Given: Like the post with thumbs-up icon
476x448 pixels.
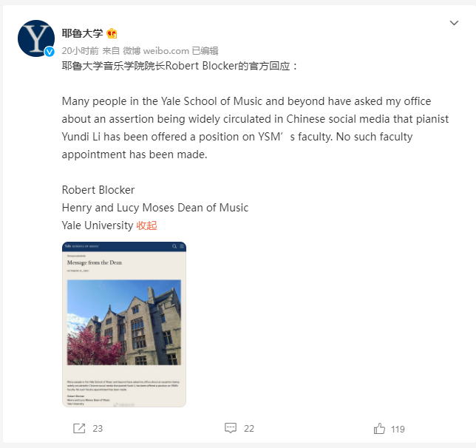Looking at the screenshot, I should tap(379, 428).
